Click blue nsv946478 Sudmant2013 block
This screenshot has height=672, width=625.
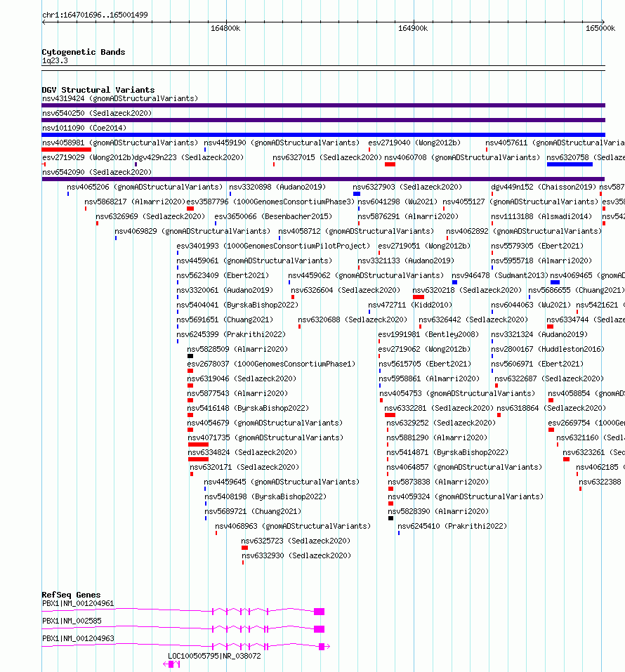click(x=455, y=282)
